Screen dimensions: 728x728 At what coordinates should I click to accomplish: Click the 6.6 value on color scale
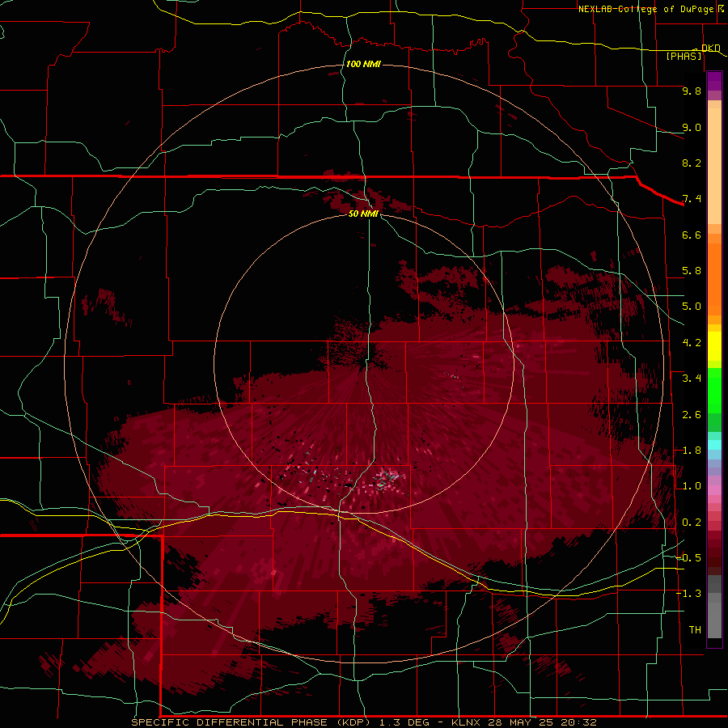point(692,235)
